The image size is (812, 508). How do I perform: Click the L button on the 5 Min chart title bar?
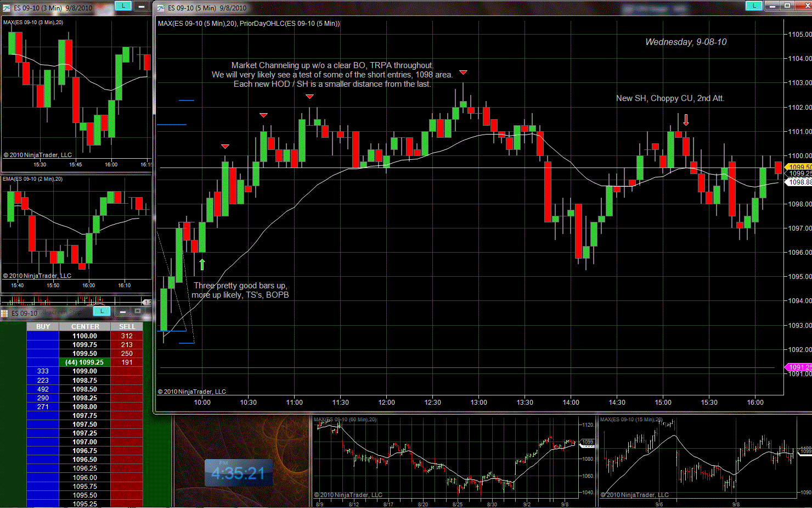coord(754,6)
